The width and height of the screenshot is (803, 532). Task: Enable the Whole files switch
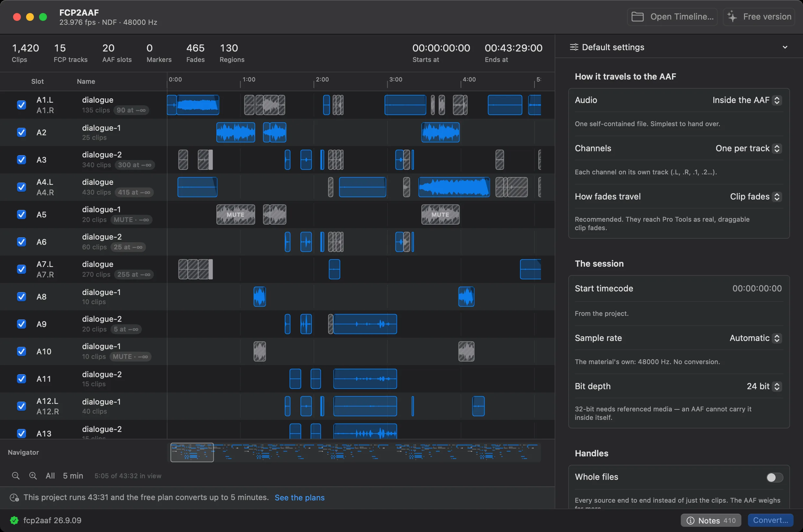coord(775,477)
